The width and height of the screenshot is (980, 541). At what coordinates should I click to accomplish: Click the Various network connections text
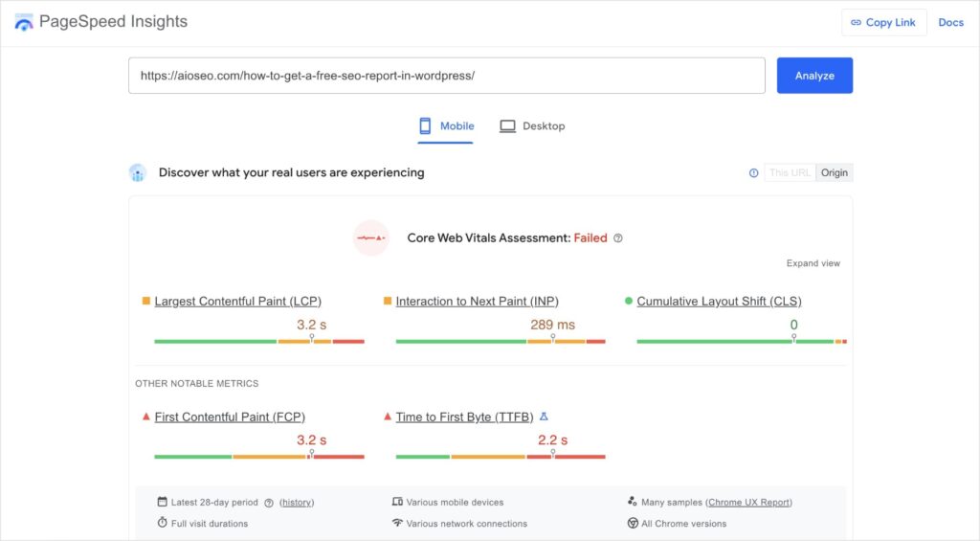467,524
